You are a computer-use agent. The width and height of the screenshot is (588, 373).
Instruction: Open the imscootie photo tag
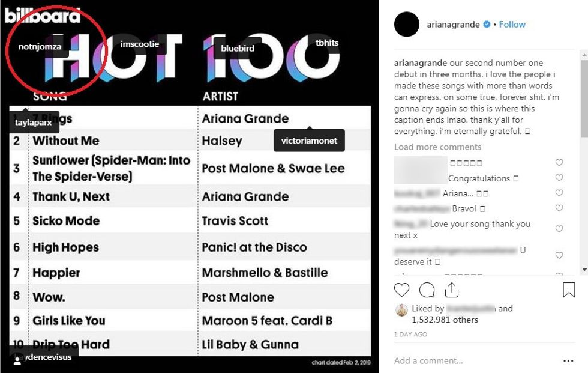click(139, 44)
